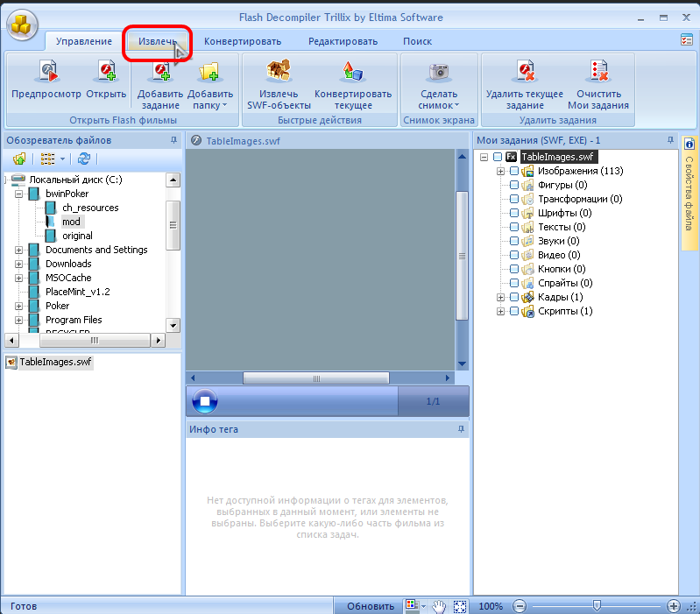Expand the Program Files folder
The width and height of the screenshot is (700, 614).
(18, 320)
